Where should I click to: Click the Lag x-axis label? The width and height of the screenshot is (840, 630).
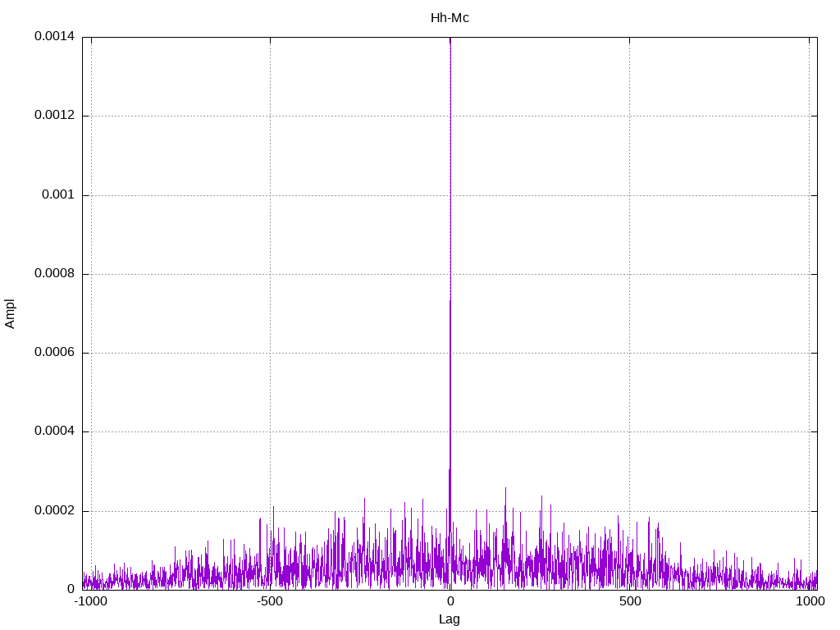coord(449,619)
